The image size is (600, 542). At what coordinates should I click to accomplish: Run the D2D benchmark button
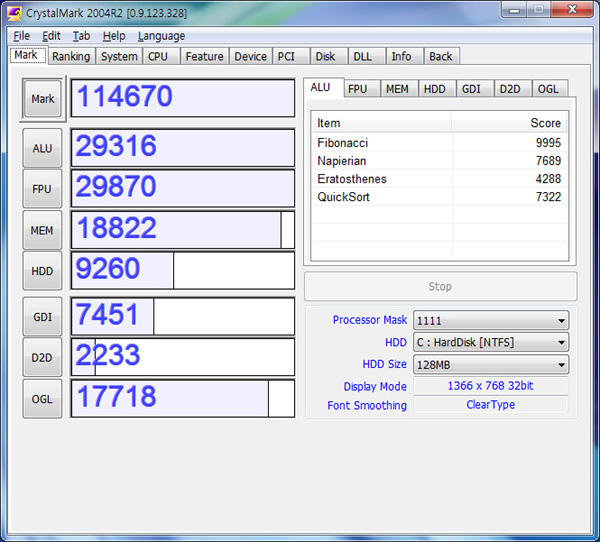pyautogui.click(x=42, y=358)
